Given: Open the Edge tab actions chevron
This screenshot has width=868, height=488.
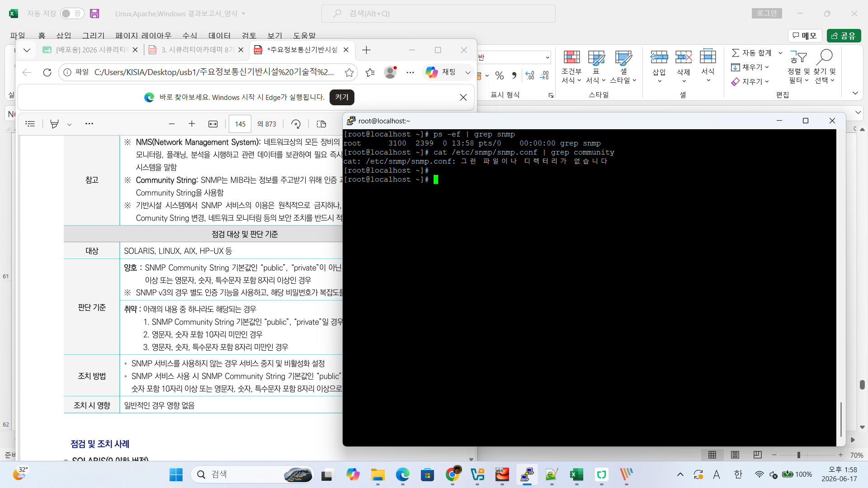Looking at the screenshot, I should pos(27,50).
